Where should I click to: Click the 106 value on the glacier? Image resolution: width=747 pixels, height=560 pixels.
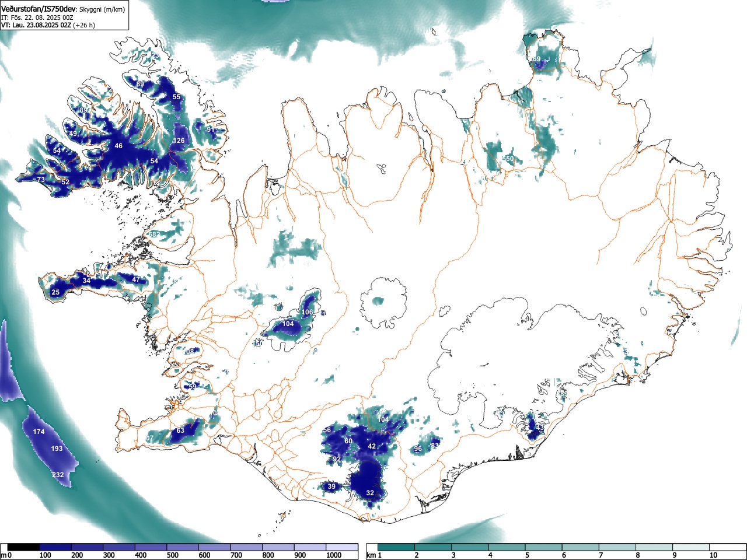(x=308, y=312)
